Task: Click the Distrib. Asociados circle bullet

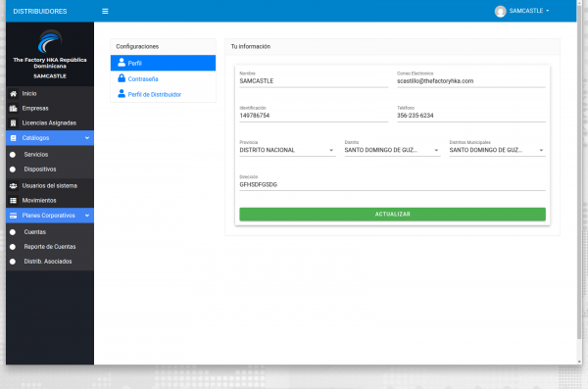Action: pyautogui.click(x=13, y=262)
